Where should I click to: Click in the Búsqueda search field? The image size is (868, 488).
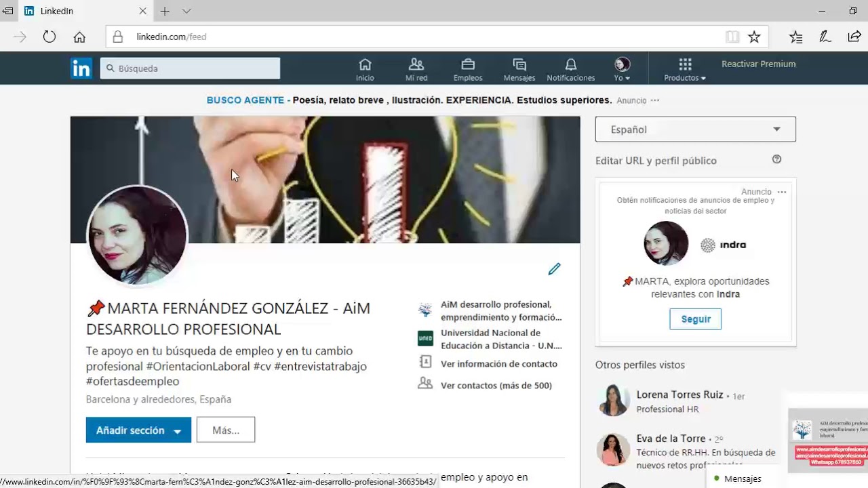[190, 68]
